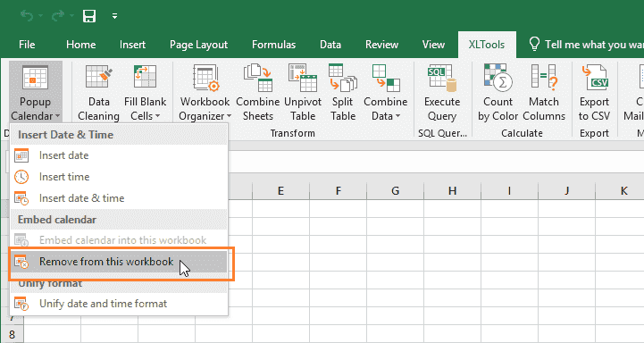Switch to the Data tab

[x=330, y=45]
